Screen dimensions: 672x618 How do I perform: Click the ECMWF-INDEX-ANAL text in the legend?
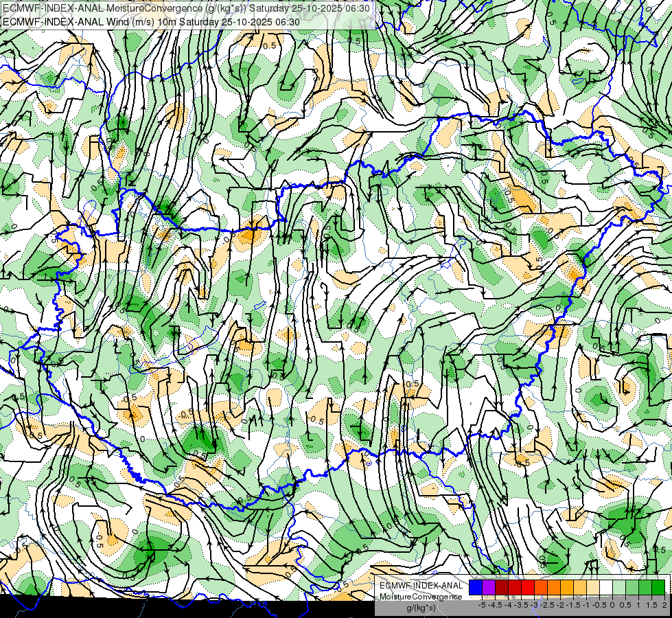421,586
